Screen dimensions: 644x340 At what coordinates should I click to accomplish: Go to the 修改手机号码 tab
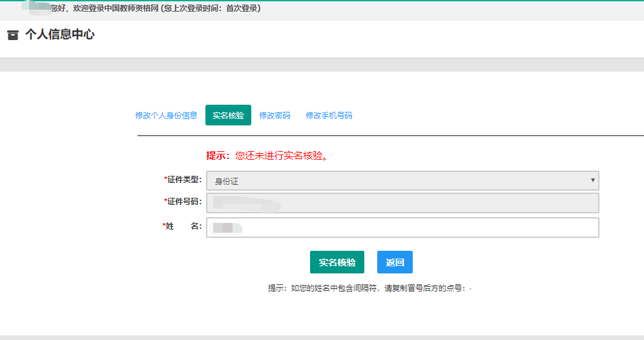click(329, 116)
